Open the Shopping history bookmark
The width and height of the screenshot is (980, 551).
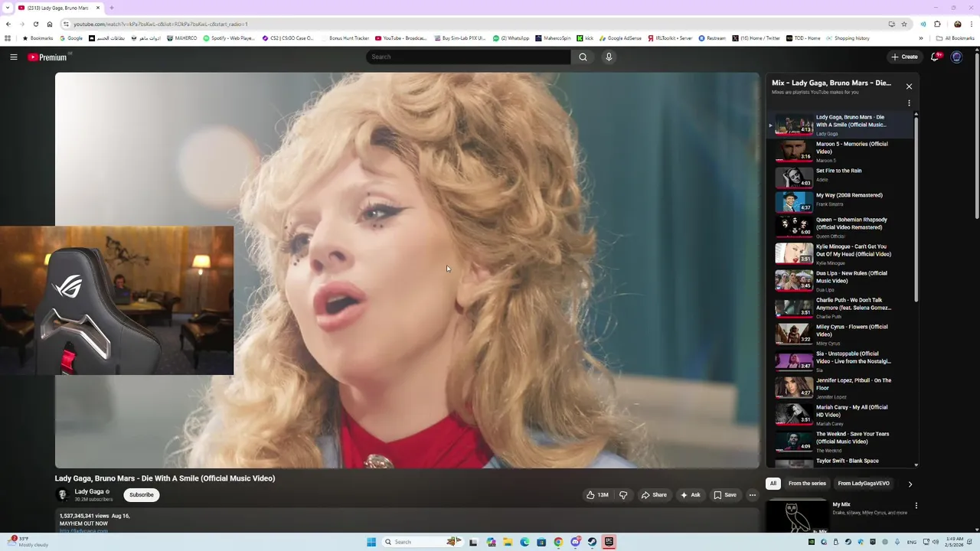[x=848, y=38]
